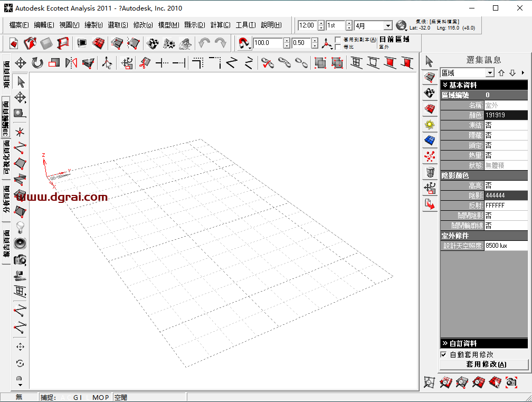Image resolution: width=532 pixels, height=402 pixels.
Task: Toggle the 關閉陰影 value in properties
Action: coord(506,215)
